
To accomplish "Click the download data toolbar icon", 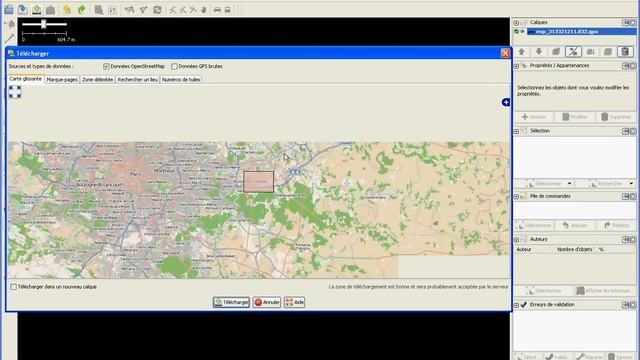I will pyautogui.click(x=36, y=9).
